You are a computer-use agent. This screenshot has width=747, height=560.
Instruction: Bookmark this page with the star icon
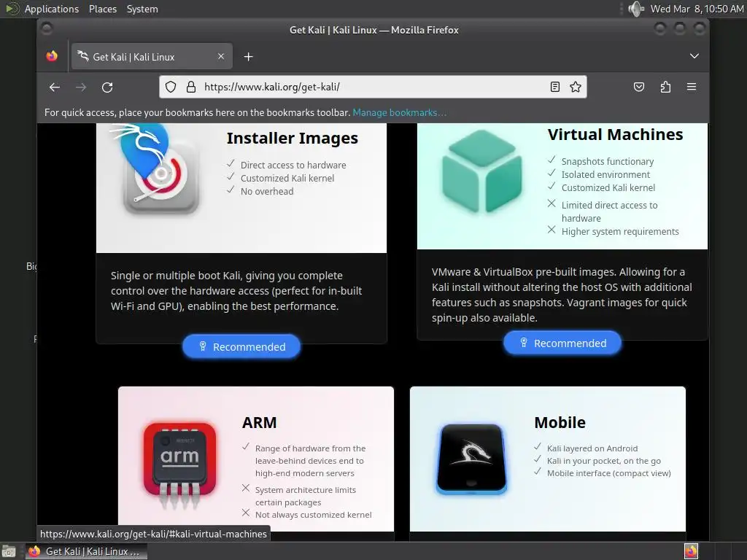click(x=576, y=87)
